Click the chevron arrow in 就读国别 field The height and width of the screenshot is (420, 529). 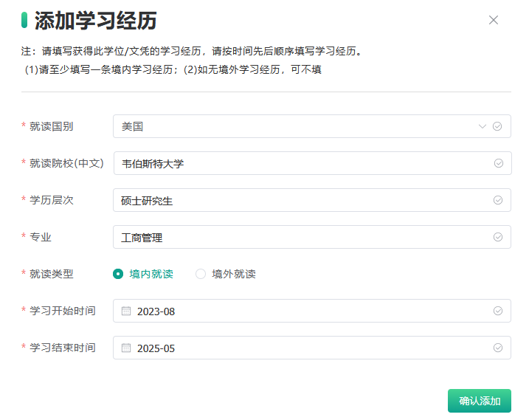pyautogui.click(x=483, y=126)
